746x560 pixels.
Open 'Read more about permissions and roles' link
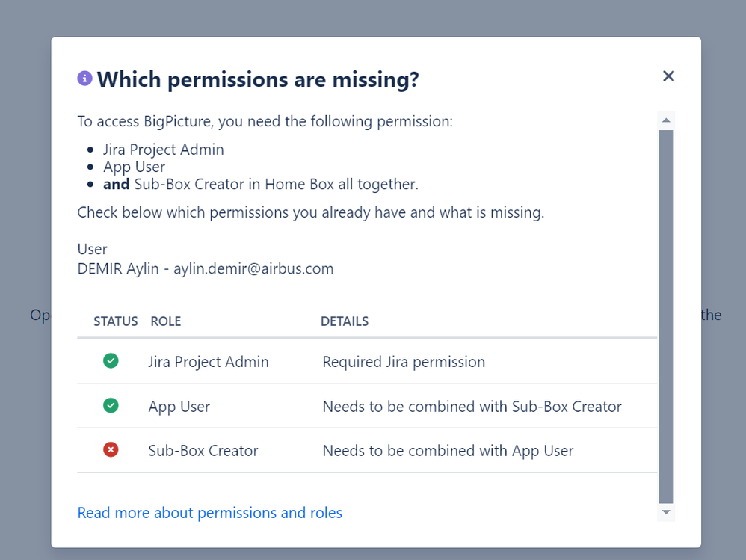(210, 513)
